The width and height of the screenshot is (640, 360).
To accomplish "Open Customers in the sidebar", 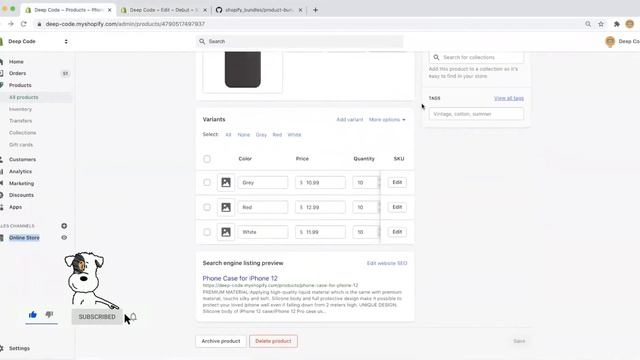I will click(22, 160).
